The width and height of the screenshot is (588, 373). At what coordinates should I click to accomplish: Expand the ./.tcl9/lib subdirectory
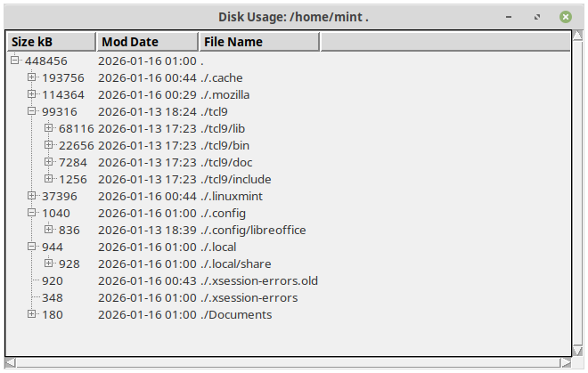(x=49, y=128)
